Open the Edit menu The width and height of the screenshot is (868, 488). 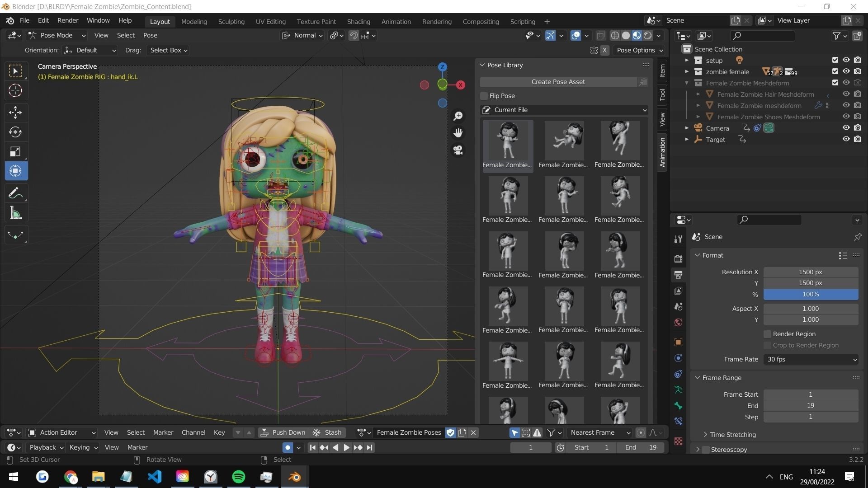[x=43, y=20]
